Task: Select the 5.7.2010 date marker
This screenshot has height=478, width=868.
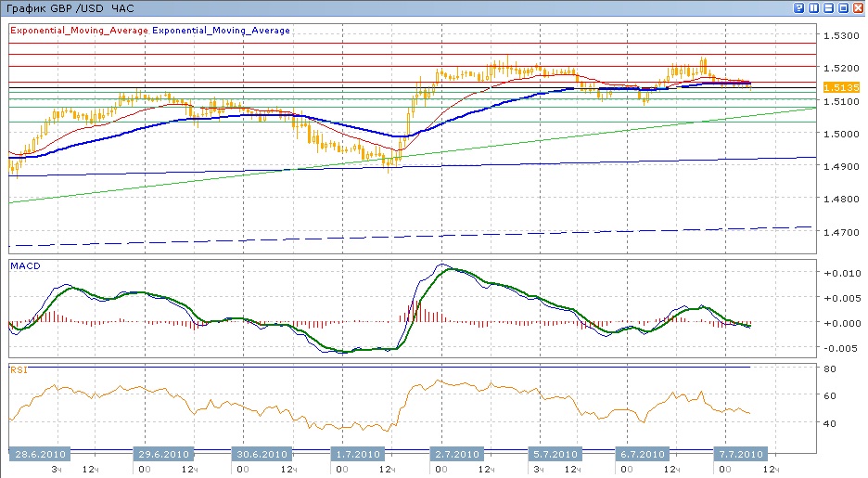Action: [x=554, y=454]
